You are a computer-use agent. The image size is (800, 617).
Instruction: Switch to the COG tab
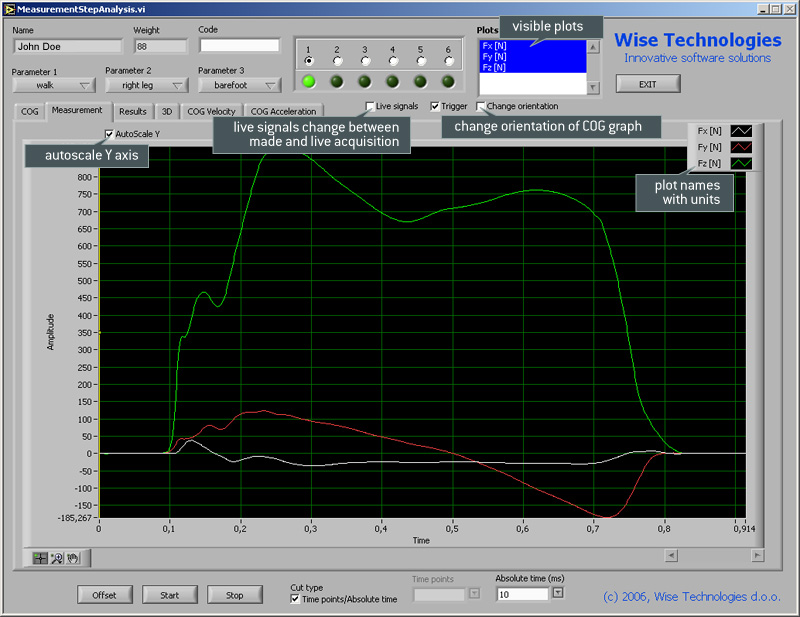(x=30, y=111)
